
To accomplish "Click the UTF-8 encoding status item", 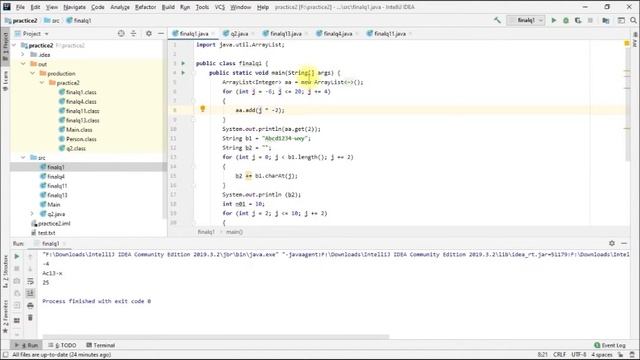I will coord(579,355).
